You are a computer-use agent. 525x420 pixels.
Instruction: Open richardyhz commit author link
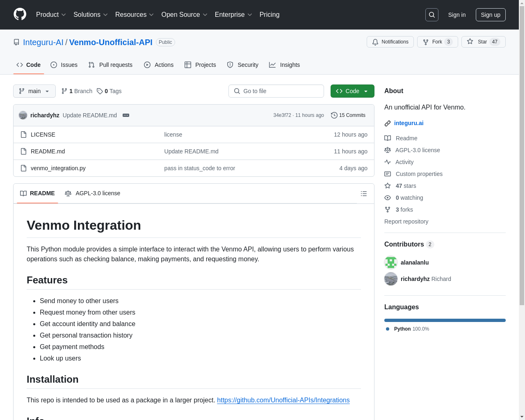point(45,115)
